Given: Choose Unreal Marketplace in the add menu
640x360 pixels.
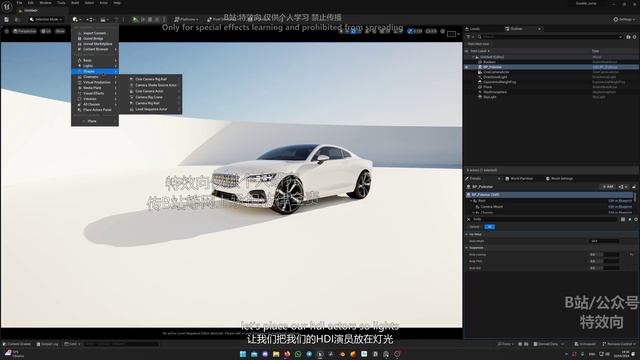Looking at the screenshot, I should pos(95,44).
